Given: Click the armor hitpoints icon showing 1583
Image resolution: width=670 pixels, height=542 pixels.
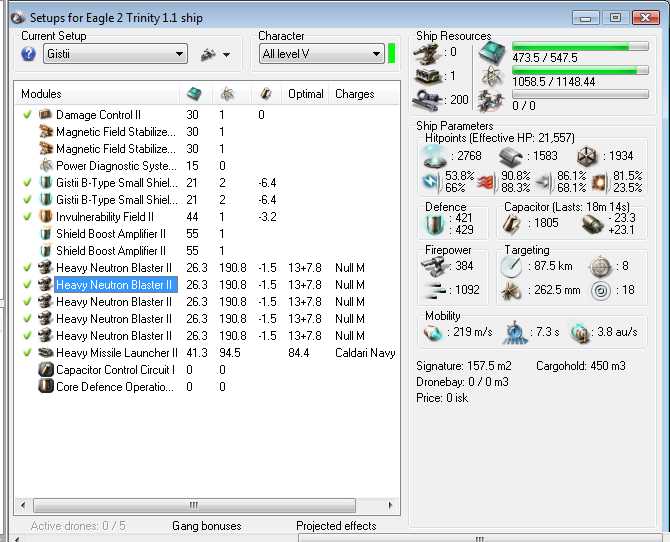Looking at the screenshot, I should click(510, 156).
